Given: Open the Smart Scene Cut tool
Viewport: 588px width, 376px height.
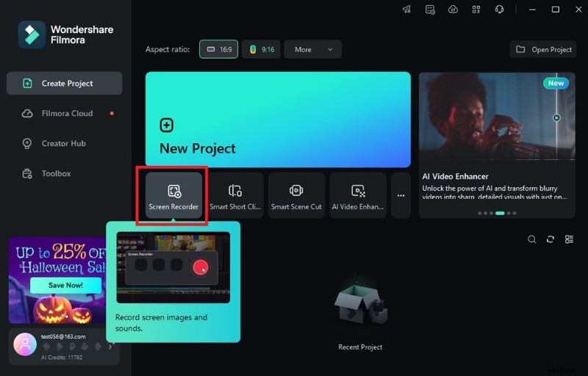Looking at the screenshot, I should point(296,196).
